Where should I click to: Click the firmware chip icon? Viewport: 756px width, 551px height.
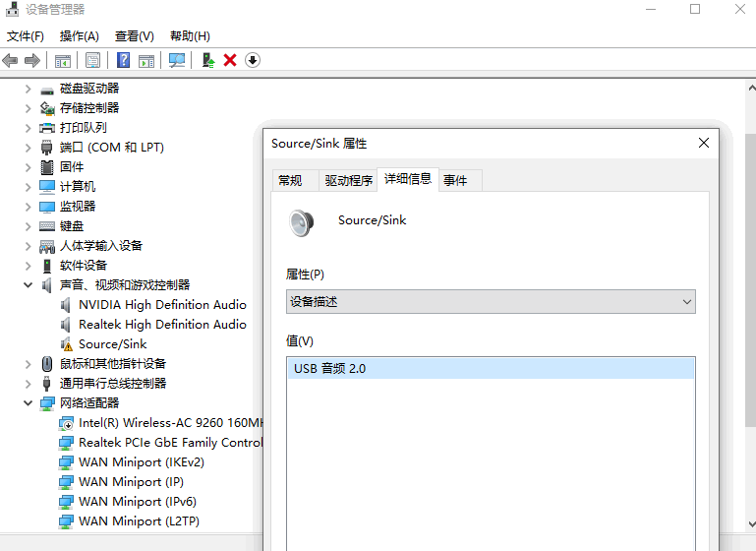pyautogui.click(x=47, y=167)
